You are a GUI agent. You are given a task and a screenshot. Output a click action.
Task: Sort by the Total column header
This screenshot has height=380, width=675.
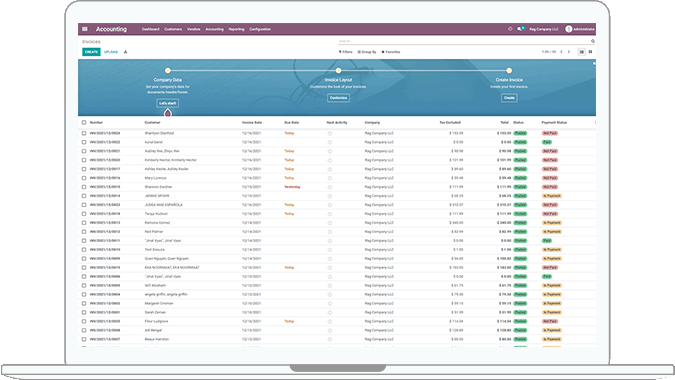point(505,123)
